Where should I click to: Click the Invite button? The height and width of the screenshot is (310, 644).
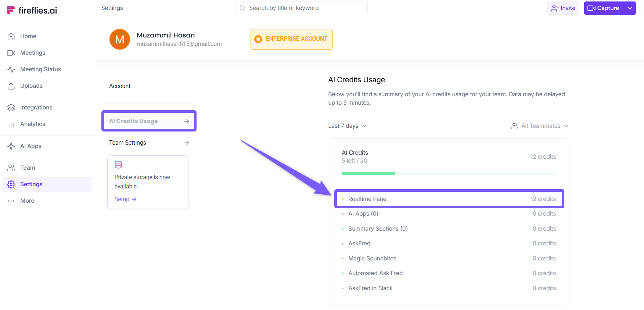click(563, 8)
